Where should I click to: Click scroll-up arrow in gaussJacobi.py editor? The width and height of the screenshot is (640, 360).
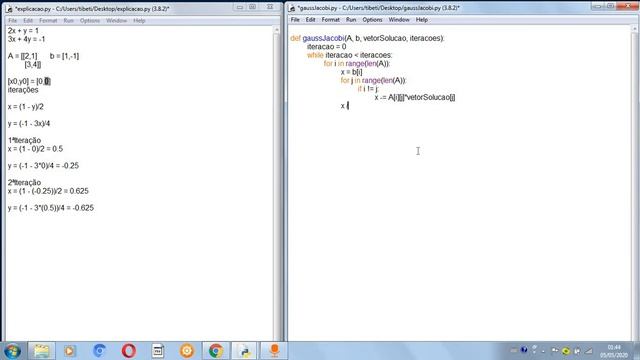click(x=634, y=29)
